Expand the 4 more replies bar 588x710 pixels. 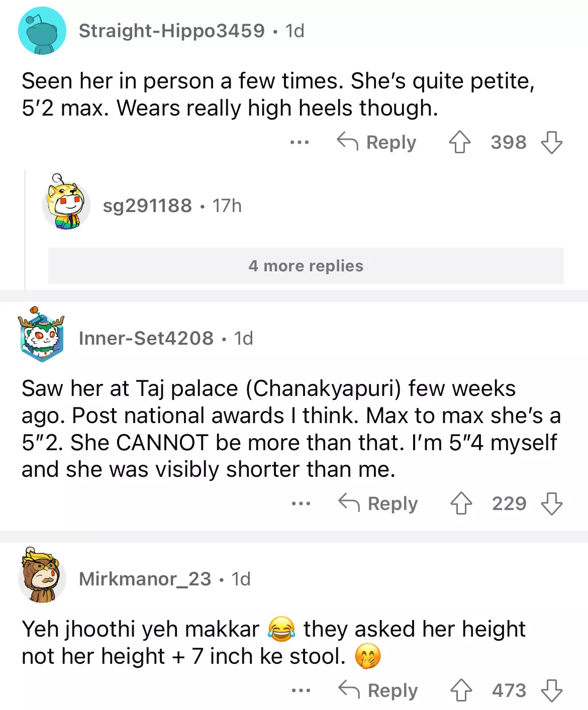(306, 266)
